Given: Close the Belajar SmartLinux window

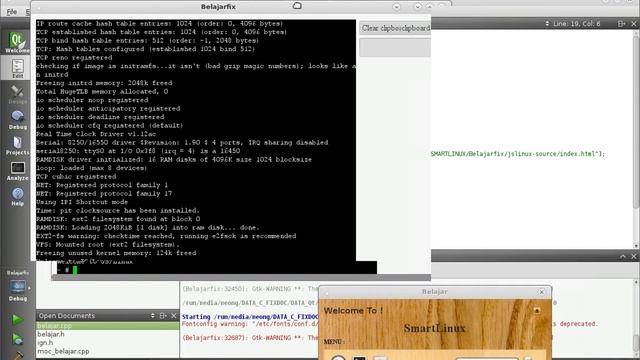Looking at the screenshot, I should coord(541,292).
